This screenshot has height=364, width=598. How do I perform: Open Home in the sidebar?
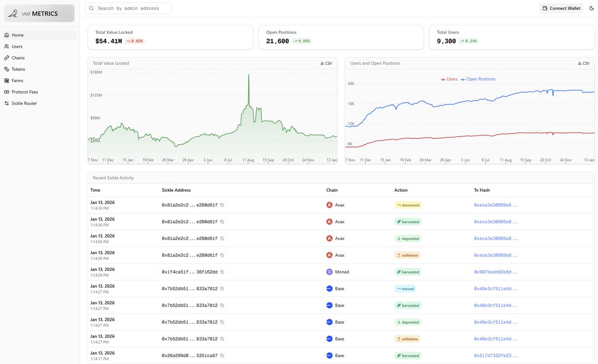(40, 35)
